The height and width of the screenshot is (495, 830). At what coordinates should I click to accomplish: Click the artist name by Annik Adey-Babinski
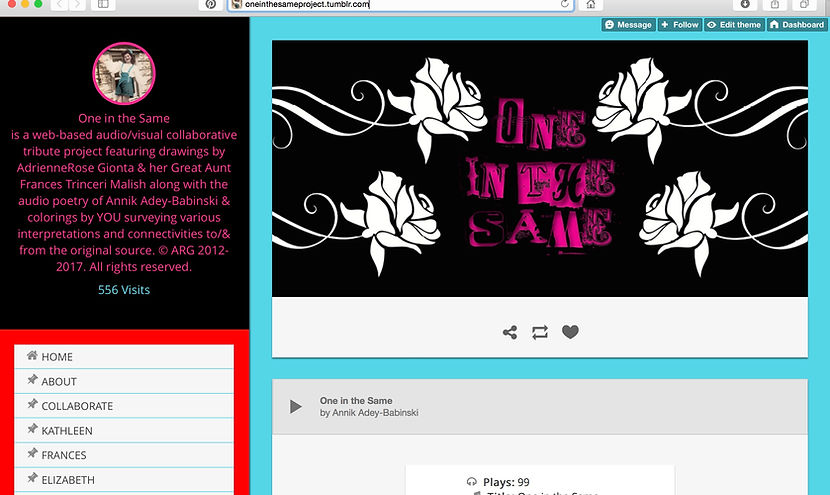(x=369, y=413)
